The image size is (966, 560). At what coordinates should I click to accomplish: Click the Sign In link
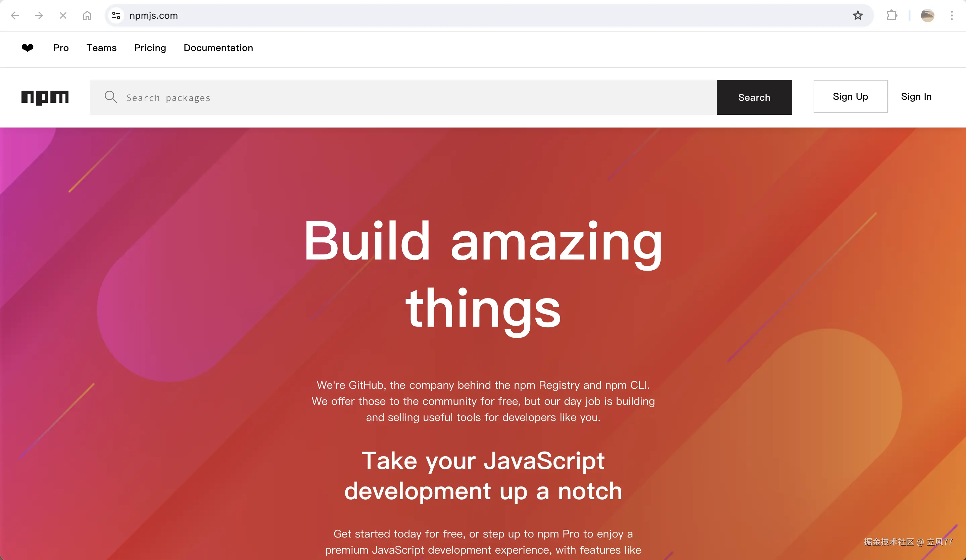pyautogui.click(x=916, y=97)
